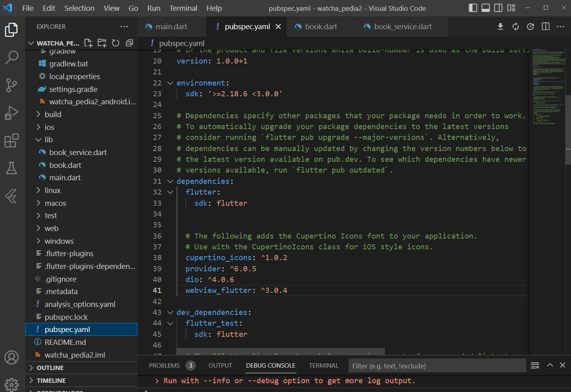Open the File menu
The height and width of the screenshot is (392, 571).
click(28, 8)
